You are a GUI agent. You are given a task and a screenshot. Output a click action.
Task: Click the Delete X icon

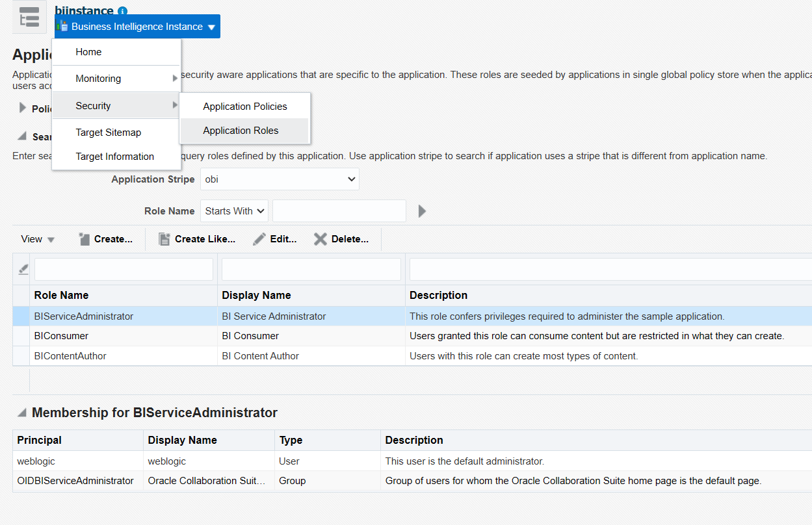point(321,239)
